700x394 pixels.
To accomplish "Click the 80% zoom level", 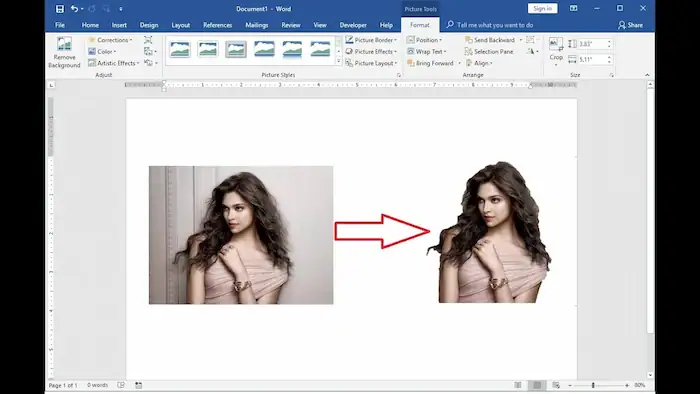I will [640, 385].
